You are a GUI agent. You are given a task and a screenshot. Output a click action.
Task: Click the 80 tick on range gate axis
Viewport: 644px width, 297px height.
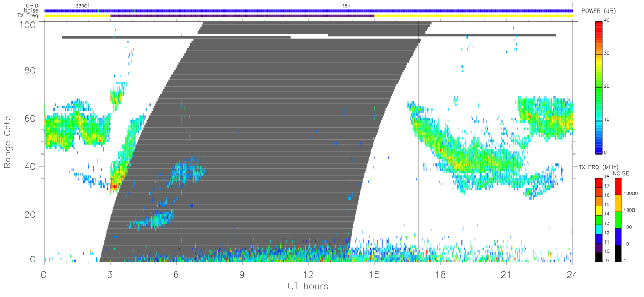click(31, 70)
